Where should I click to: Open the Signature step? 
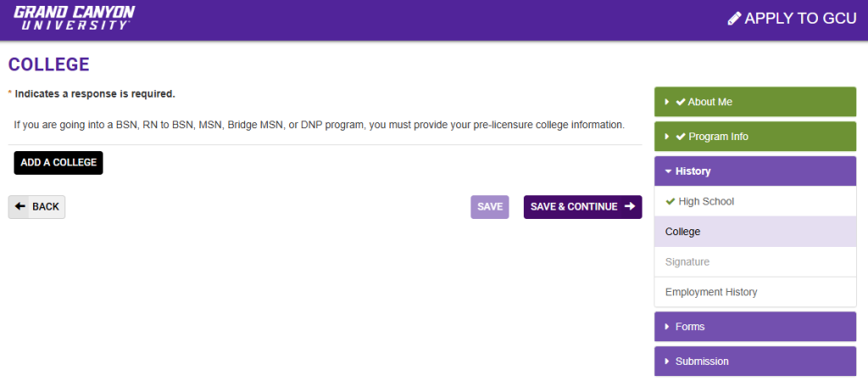click(687, 262)
